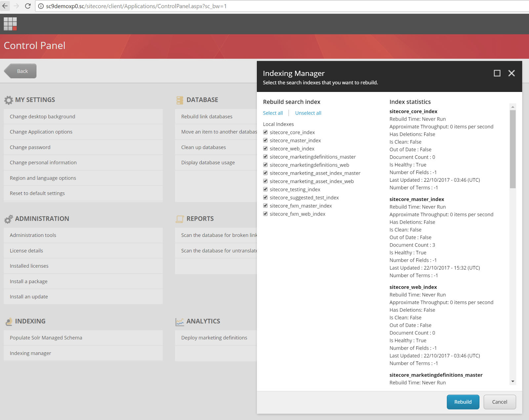The width and height of the screenshot is (529, 420).
Task: Click the Indexing section icon
Action: coord(9,321)
